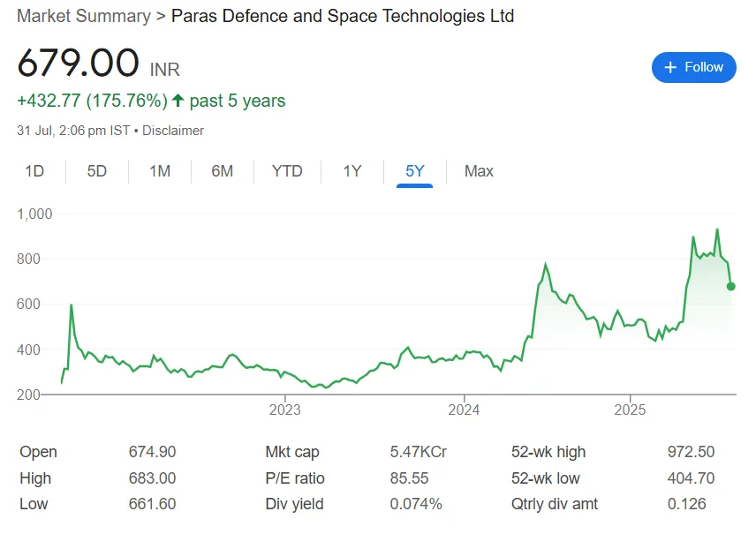
Task: Select the 5D time range tab
Action: (x=96, y=171)
